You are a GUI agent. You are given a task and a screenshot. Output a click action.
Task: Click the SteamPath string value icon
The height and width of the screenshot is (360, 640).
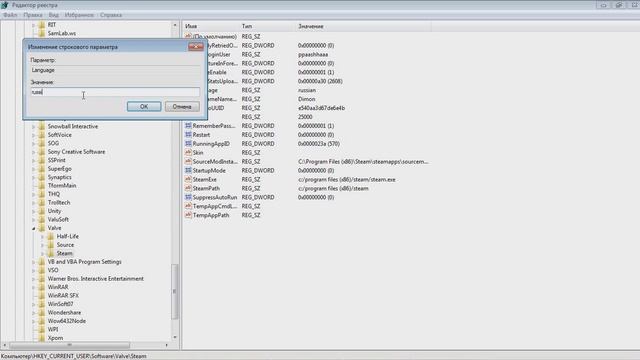188,188
